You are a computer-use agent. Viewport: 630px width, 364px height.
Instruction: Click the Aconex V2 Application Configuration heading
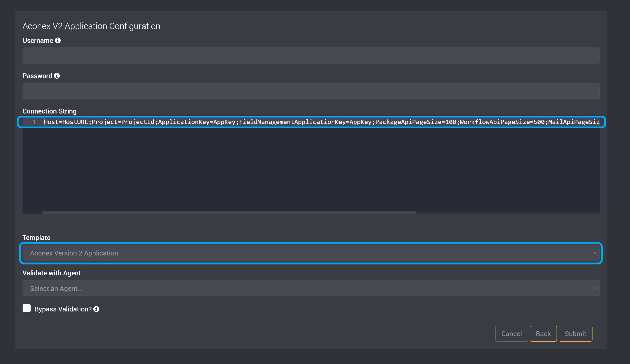pyautogui.click(x=91, y=26)
